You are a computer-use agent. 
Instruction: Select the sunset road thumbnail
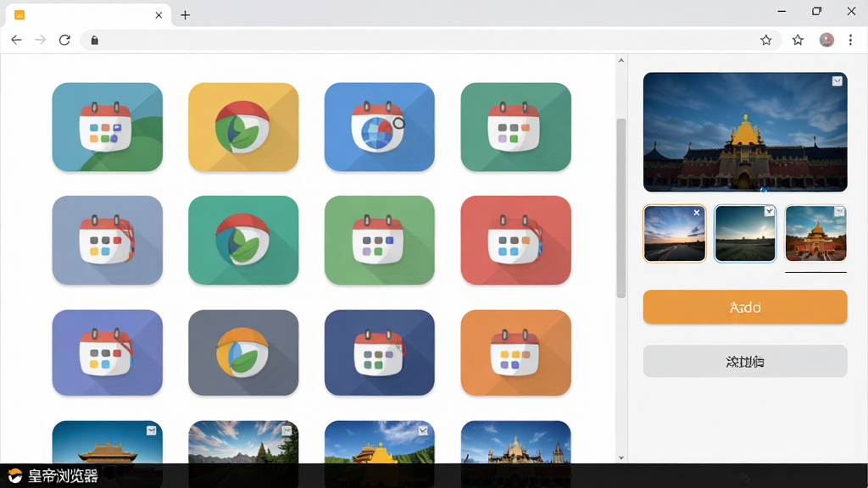coord(675,233)
